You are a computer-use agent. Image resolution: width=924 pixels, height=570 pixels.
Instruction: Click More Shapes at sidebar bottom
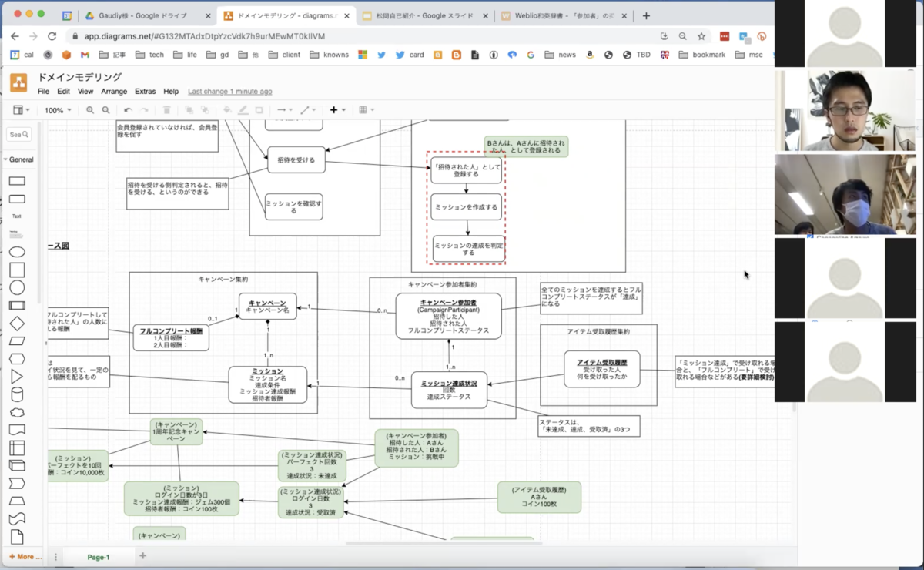tap(25, 556)
